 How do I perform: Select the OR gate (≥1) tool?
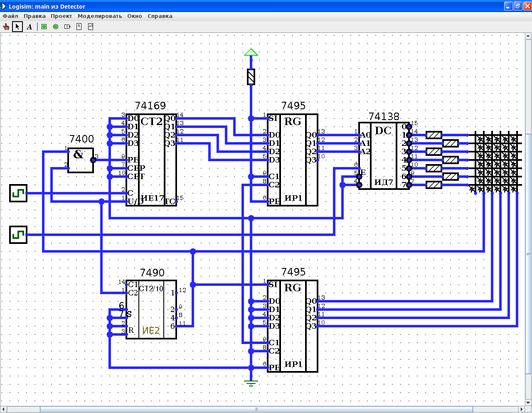click(x=90, y=27)
